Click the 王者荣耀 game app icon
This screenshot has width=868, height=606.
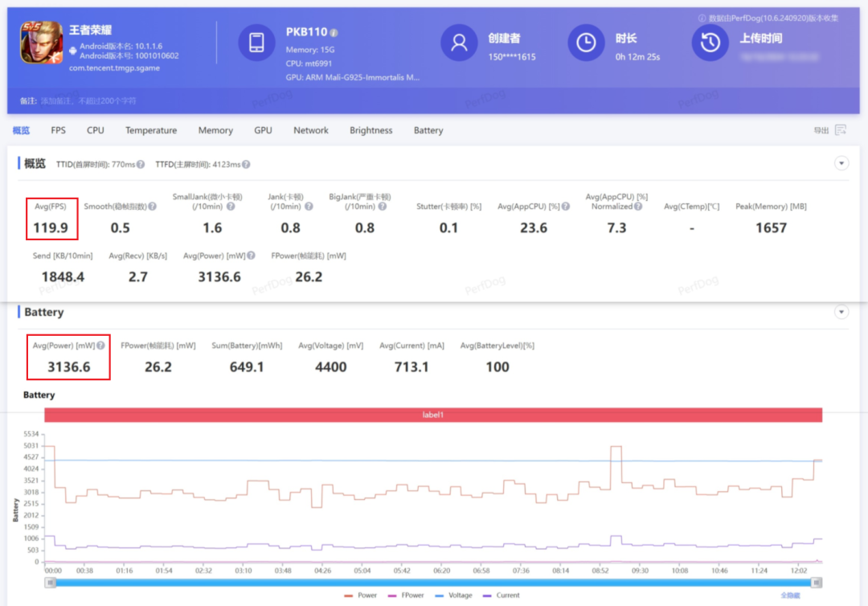[x=42, y=43]
